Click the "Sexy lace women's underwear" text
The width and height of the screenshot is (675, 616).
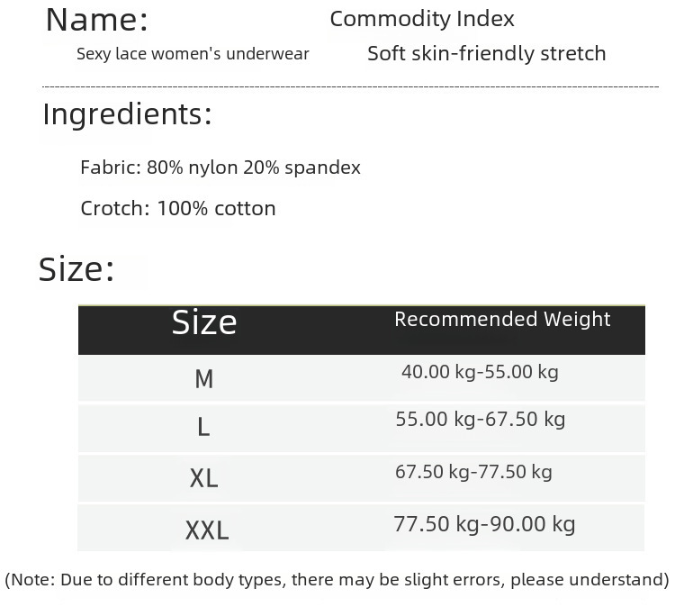193,54
